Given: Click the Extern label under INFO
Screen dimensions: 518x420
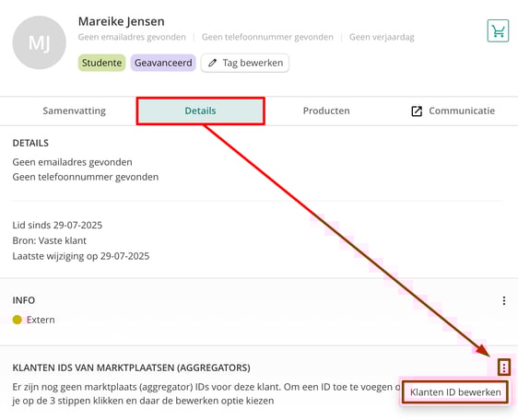Looking at the screenshot, I should click(x=41, y=320).
